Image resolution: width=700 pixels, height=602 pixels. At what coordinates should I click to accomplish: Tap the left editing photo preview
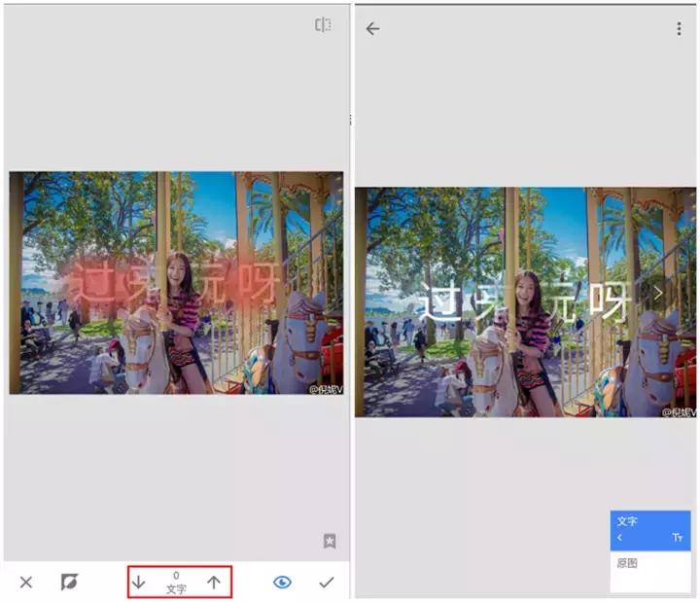click(176, 283)
